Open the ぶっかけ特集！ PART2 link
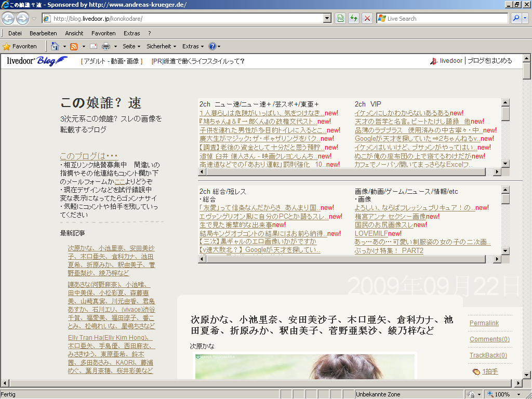This screenshot has height=399, width=532. tap(389, 251)
